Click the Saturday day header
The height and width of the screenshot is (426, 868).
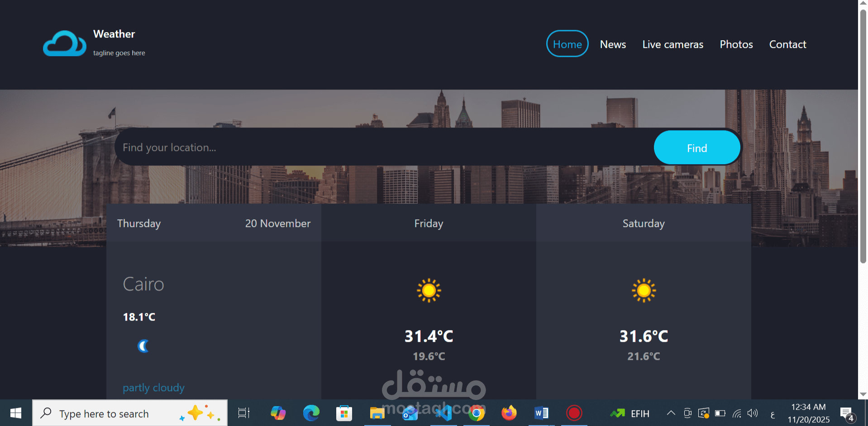click(x=644, y=223)
